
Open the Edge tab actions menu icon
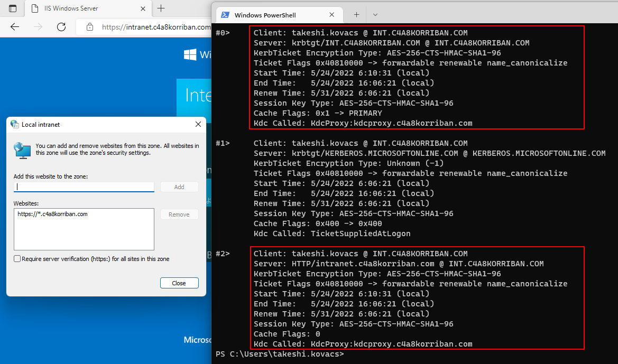pos(13,8)
